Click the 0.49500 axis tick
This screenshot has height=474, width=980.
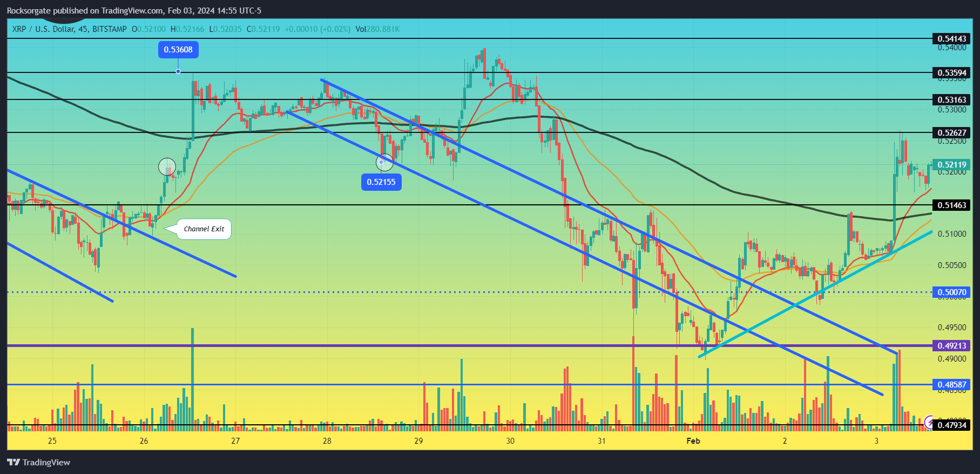point(952,328)
